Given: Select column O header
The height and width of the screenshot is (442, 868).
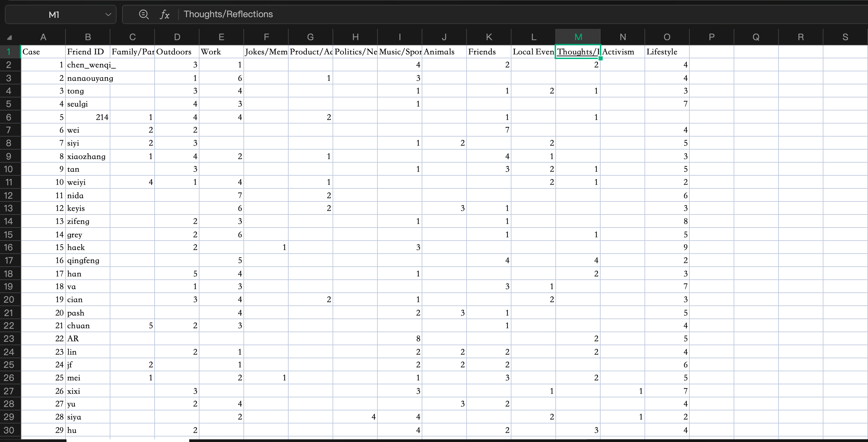Looking at the screenshot, I should click(x=667, y=37).
